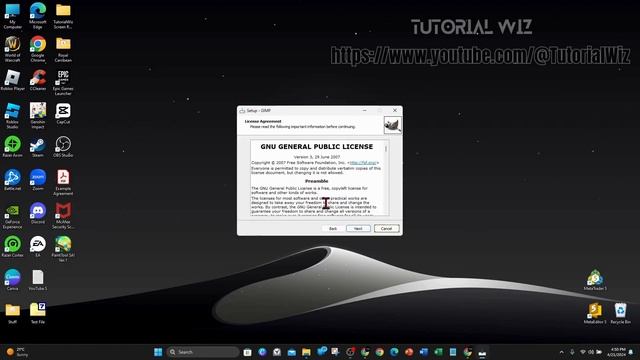Click the Back button in GIMP setup
This screenshot has width=640, height=360.
click(x=333, y=229)
